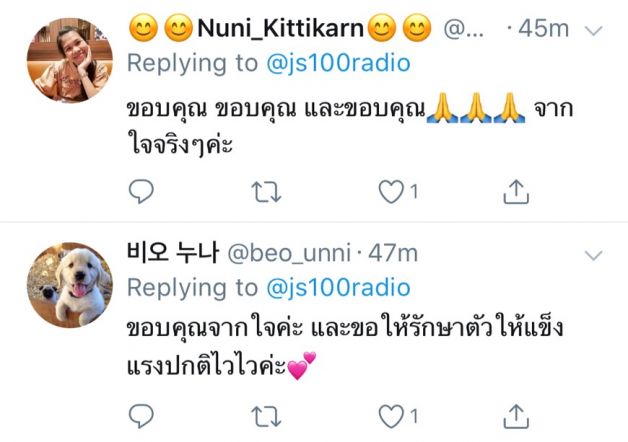Open the Nuni_Kittikarn display name
Image resolution: width=628 pixels, height=442 pixels.
click(280, 28)
